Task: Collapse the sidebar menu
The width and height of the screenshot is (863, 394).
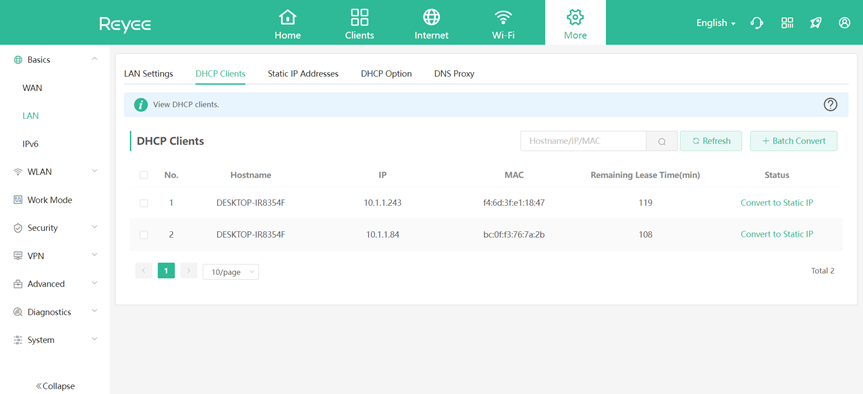Action: tap(55, 386)
